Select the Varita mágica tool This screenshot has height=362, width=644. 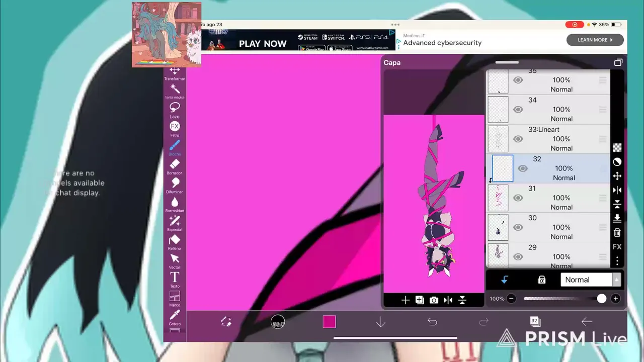[x=175, y=92]
